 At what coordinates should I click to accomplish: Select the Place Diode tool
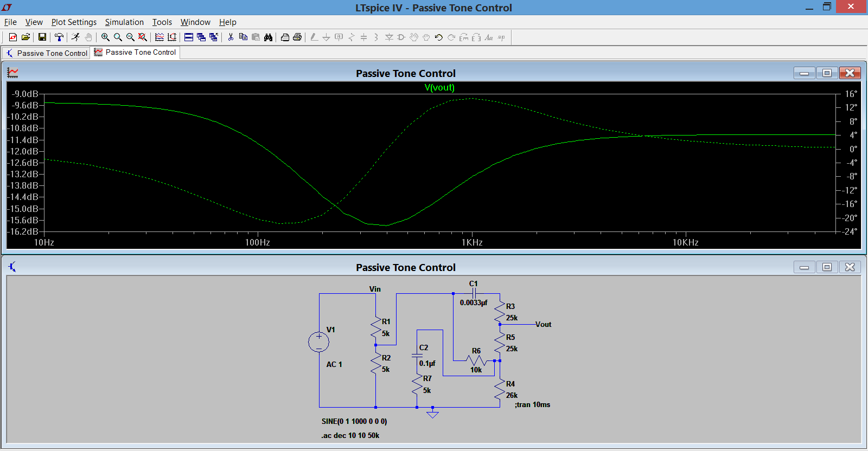click(389, 37)
